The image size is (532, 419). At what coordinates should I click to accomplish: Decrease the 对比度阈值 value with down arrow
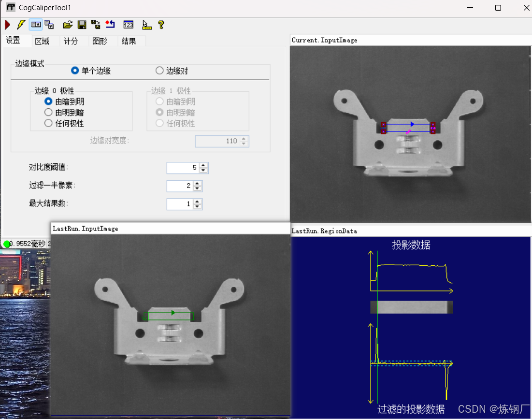(x=203, y=170)
